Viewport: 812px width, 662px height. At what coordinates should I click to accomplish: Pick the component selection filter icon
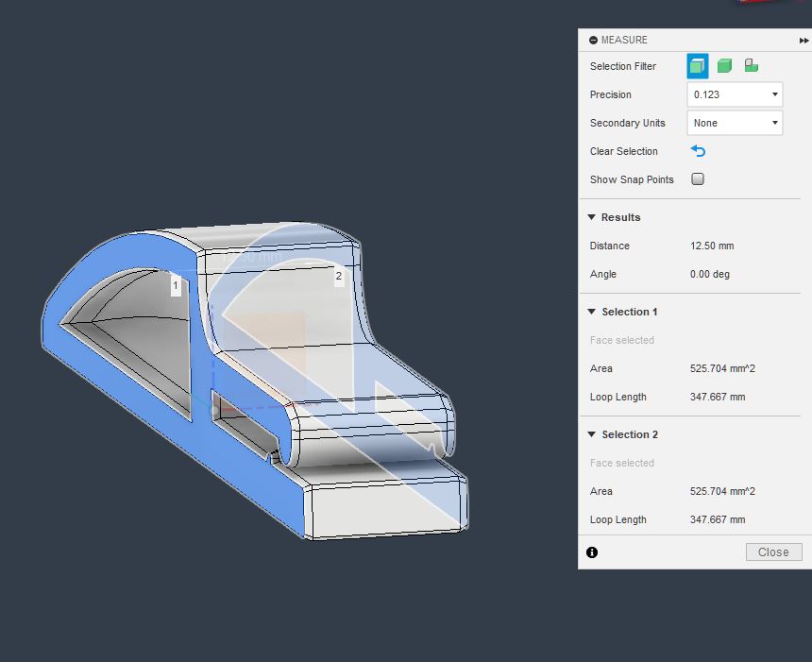pyautogui.click(x=751, y=66)
